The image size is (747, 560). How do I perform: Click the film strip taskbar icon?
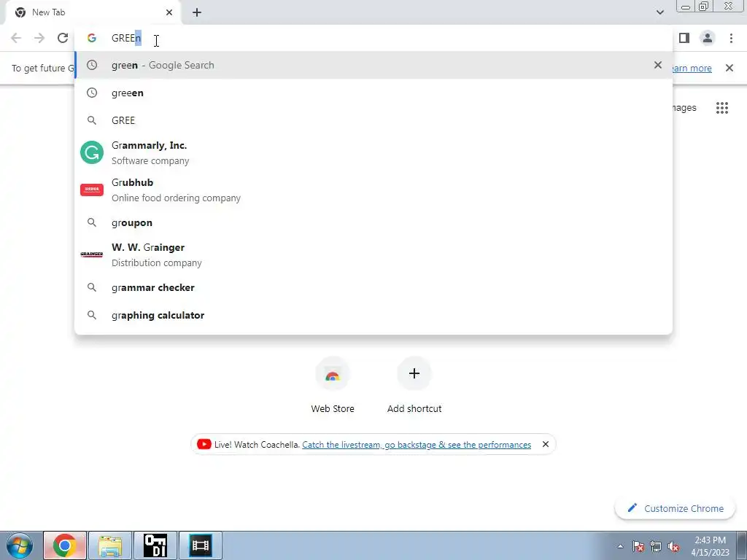click(x=201, y=545)
